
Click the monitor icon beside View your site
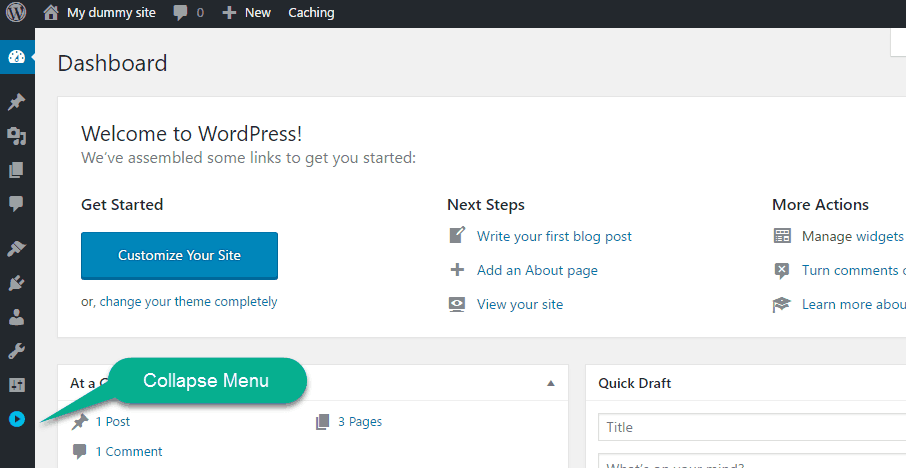click(x=457, y=304)
